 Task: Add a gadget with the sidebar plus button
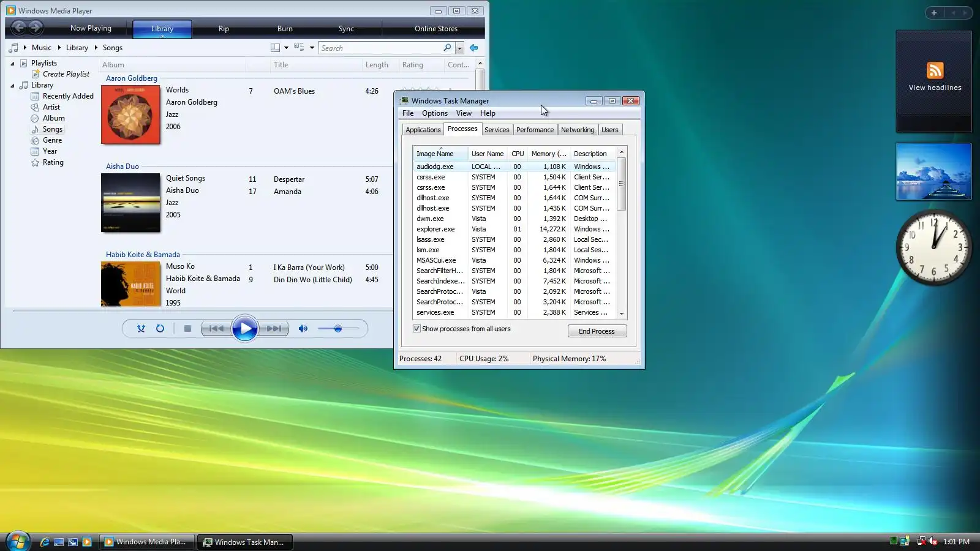[x=934, y=13]
